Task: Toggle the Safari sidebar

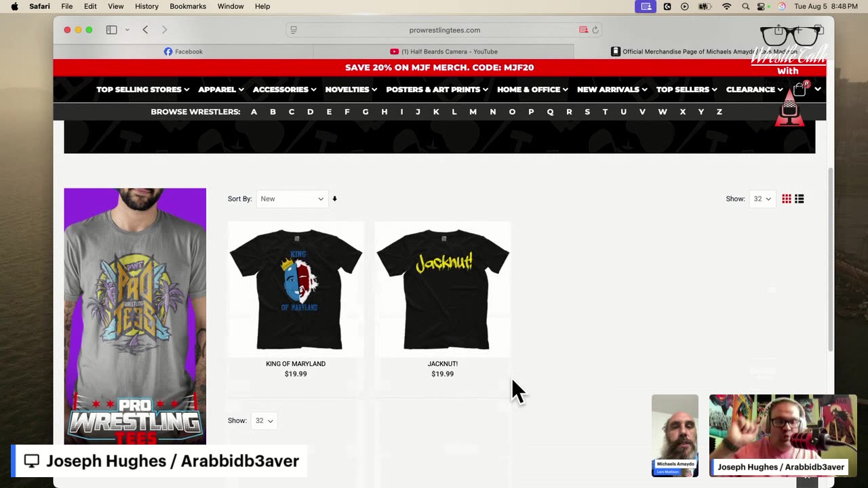Action: click(111, 30)
